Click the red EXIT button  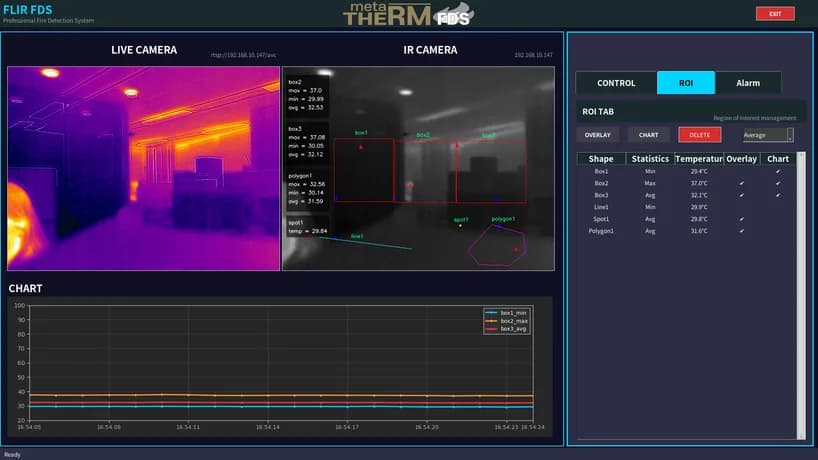click(775, 14)
